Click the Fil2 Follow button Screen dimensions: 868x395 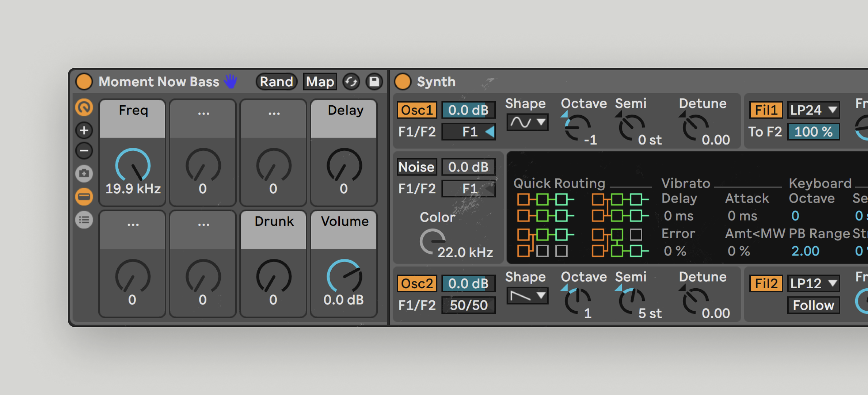tap(813, 305)
